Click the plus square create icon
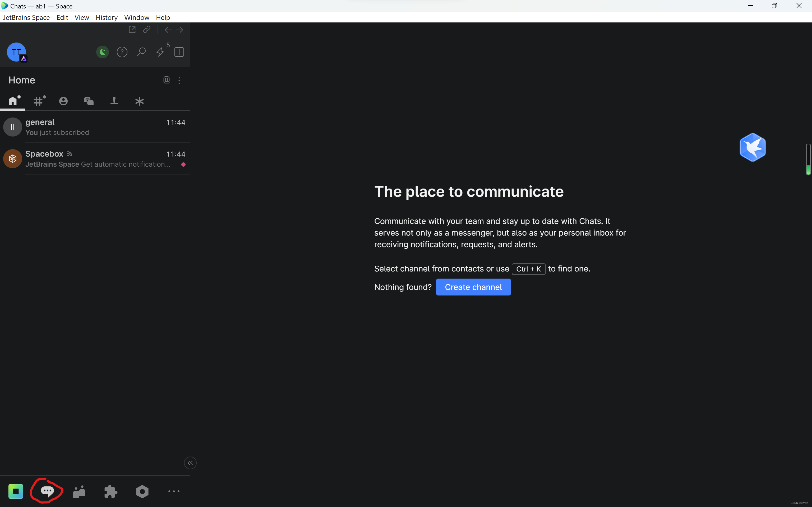The image size is (812, 507). point(179,52)
